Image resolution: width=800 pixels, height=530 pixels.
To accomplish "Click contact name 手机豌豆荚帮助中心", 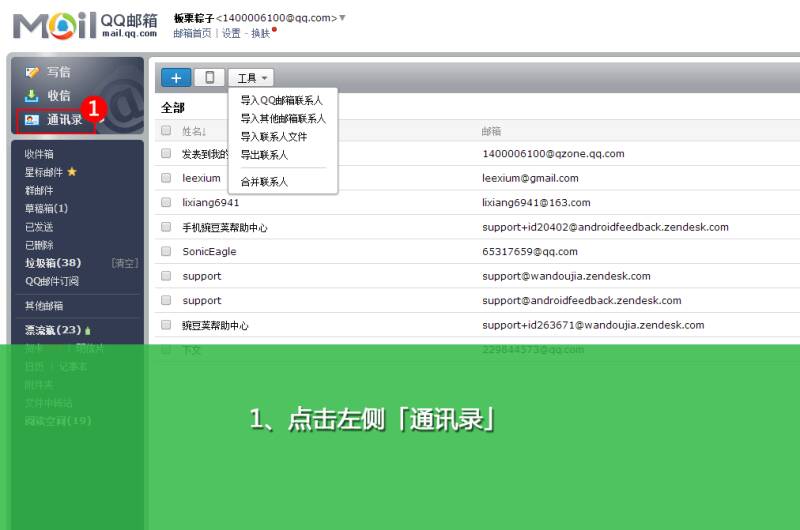I will (x=224, y=228).
